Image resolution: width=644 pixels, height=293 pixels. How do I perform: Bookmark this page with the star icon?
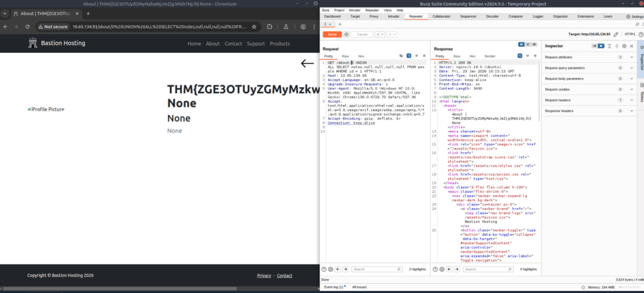tap(254, 26)
